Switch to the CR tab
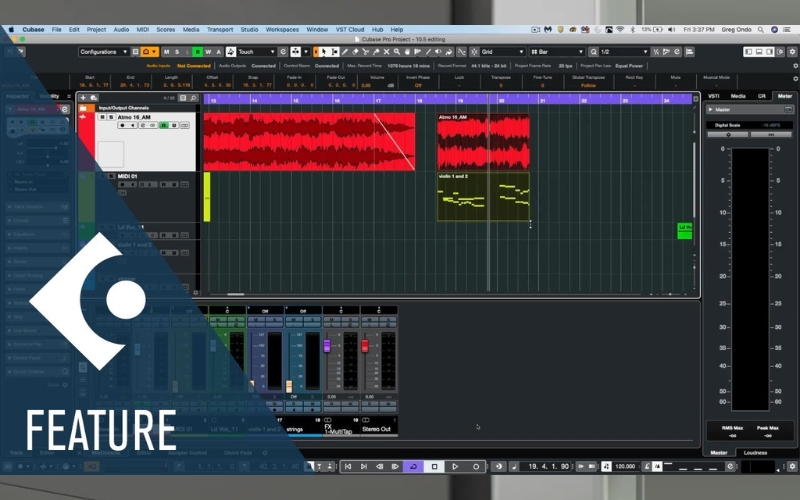This screenshot has height=500, width=800. (762, 96)
